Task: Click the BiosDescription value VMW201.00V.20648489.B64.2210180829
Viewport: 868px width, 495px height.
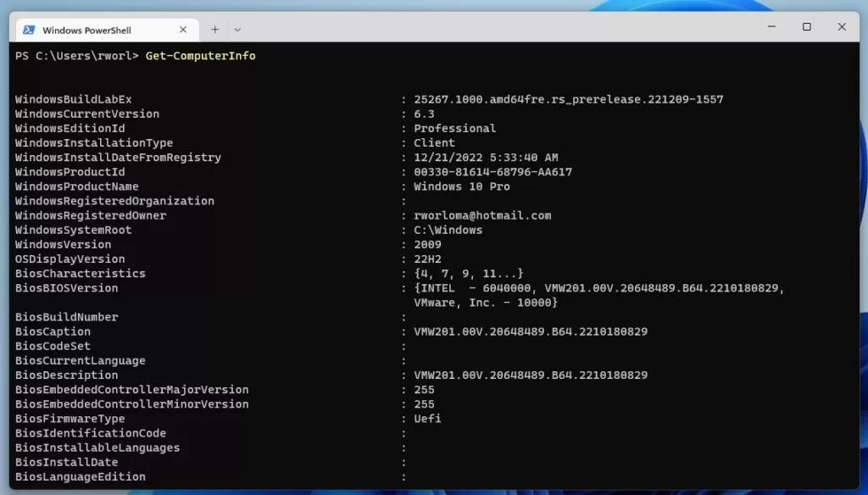Action: (x=531, y=375)
